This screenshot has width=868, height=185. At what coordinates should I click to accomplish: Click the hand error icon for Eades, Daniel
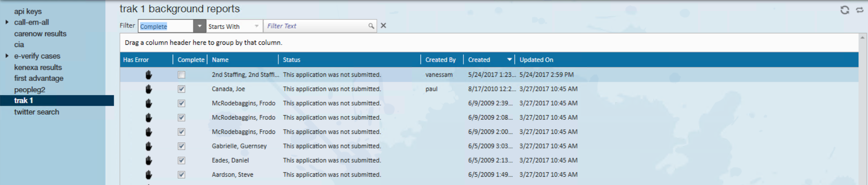click(x=149, y=160)
